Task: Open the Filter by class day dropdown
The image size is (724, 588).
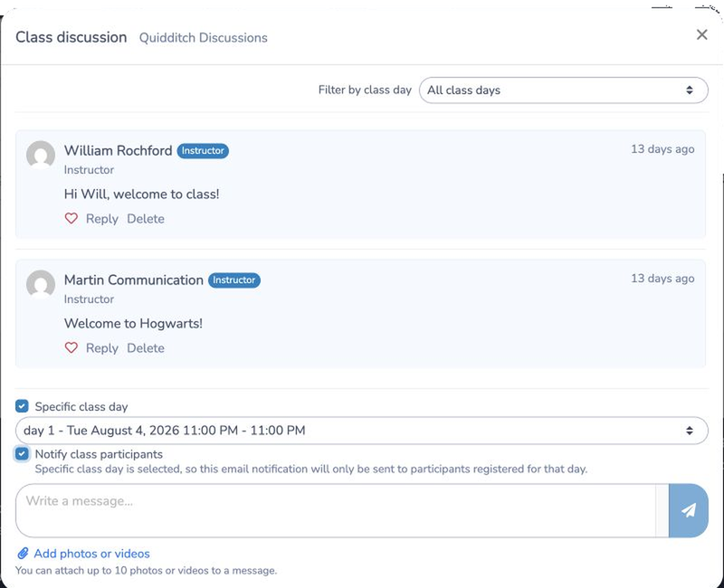Action: tap(563, 90)
